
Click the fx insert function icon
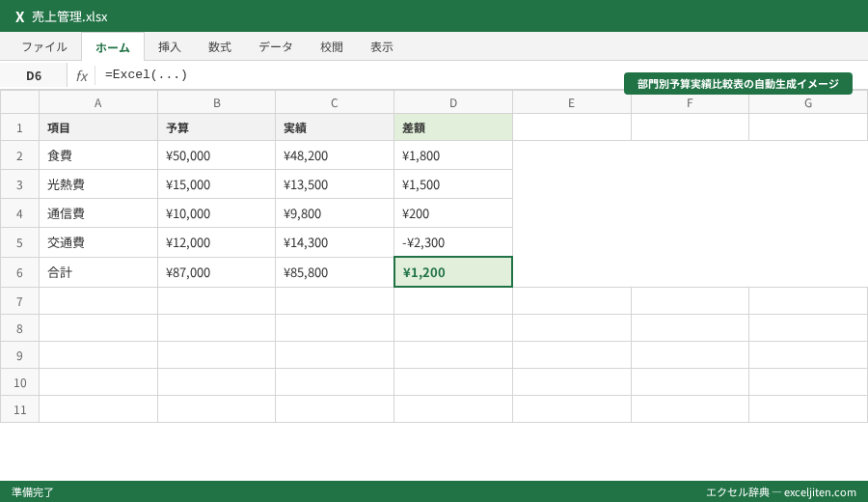pos(82,75)
